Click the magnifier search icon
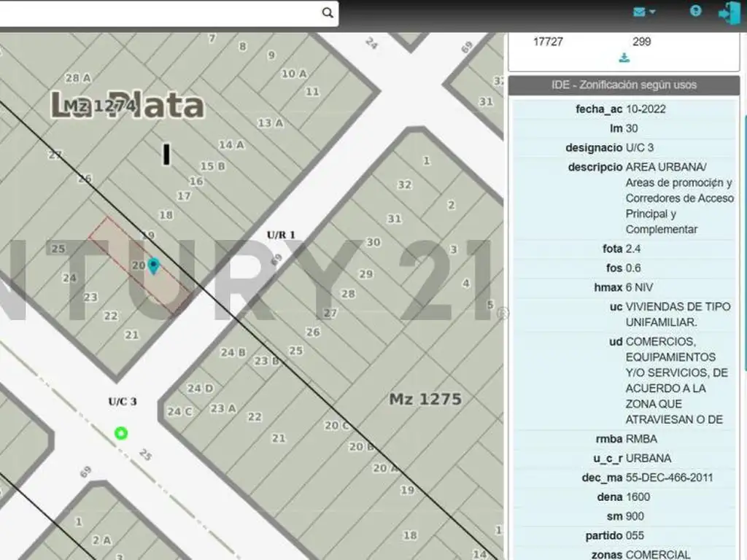 [x=328, y=12]
